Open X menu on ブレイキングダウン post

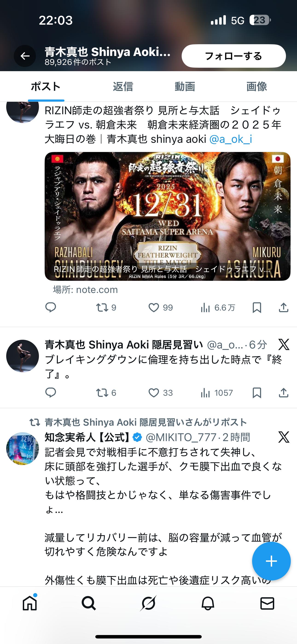point(284,345)
